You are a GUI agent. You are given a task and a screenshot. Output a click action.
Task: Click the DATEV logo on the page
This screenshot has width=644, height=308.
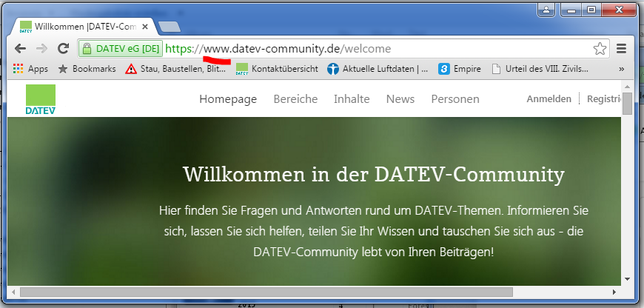[x=40, y=99]
